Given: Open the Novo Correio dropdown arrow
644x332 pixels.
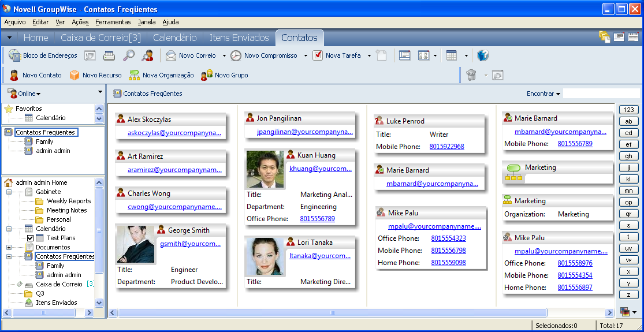Looking at the screenshot, I should (x=224, y=56).
